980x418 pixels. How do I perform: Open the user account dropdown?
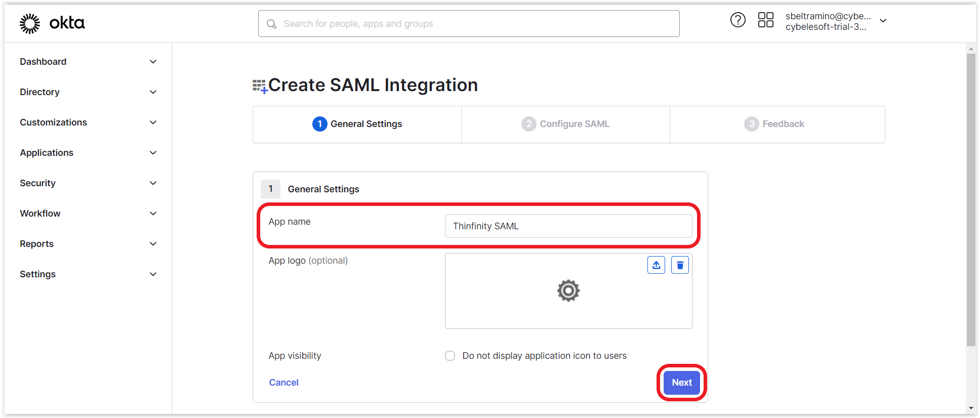[836, 21]
